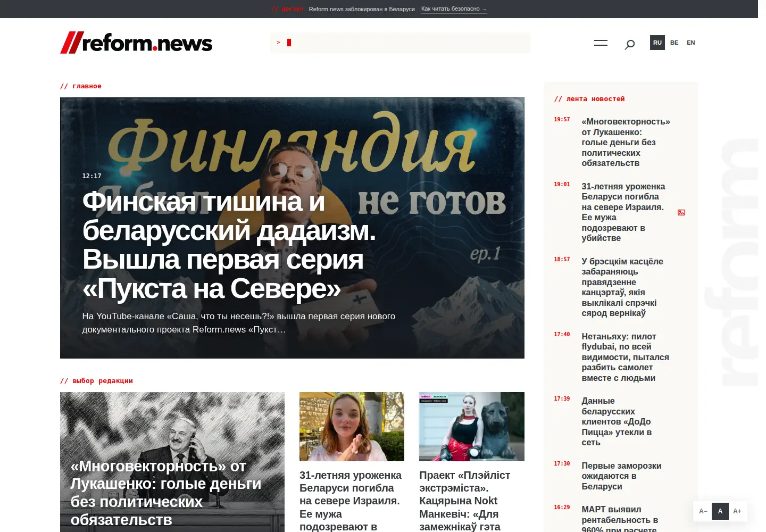Open the hamburger menu
This screenshot has height=532, width=766.
point(601,43)
